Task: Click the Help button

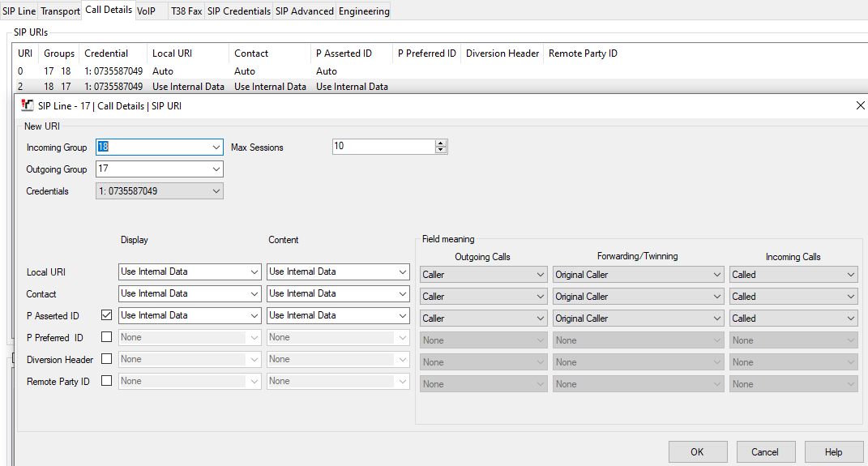Action: click(834, 452)
